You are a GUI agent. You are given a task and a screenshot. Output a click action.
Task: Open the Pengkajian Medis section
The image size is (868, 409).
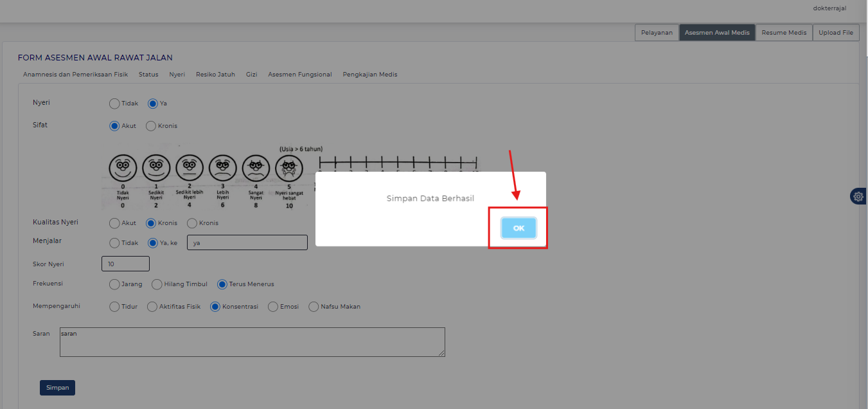pos(369,75)
